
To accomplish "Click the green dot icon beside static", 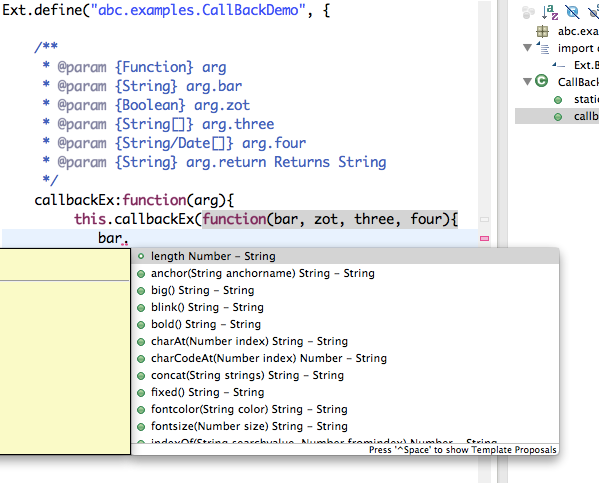I will coord(558,100).
